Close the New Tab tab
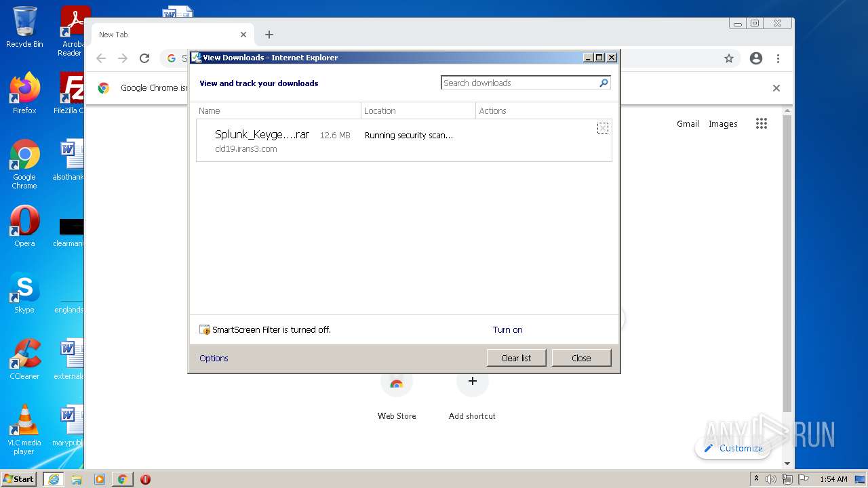This screenshot has width=868, height=488. [x=243, y=35]
